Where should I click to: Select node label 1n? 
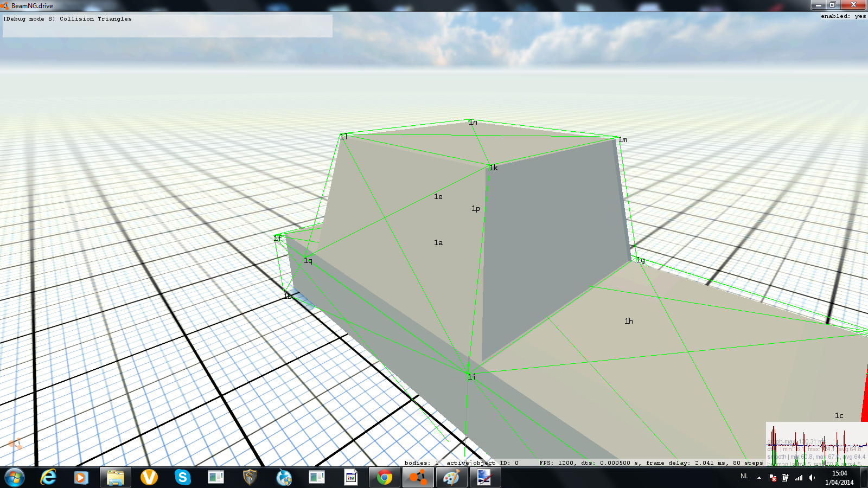pos(473,123)
